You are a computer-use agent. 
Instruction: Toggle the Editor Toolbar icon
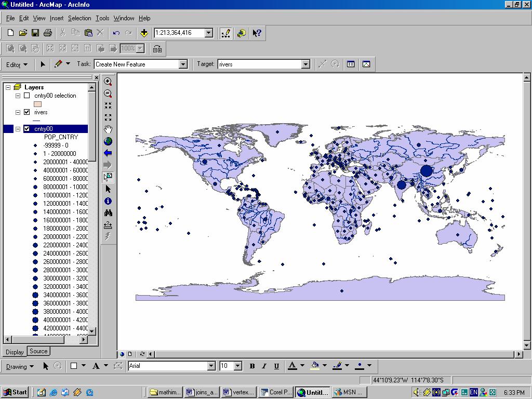pos(225,33)
